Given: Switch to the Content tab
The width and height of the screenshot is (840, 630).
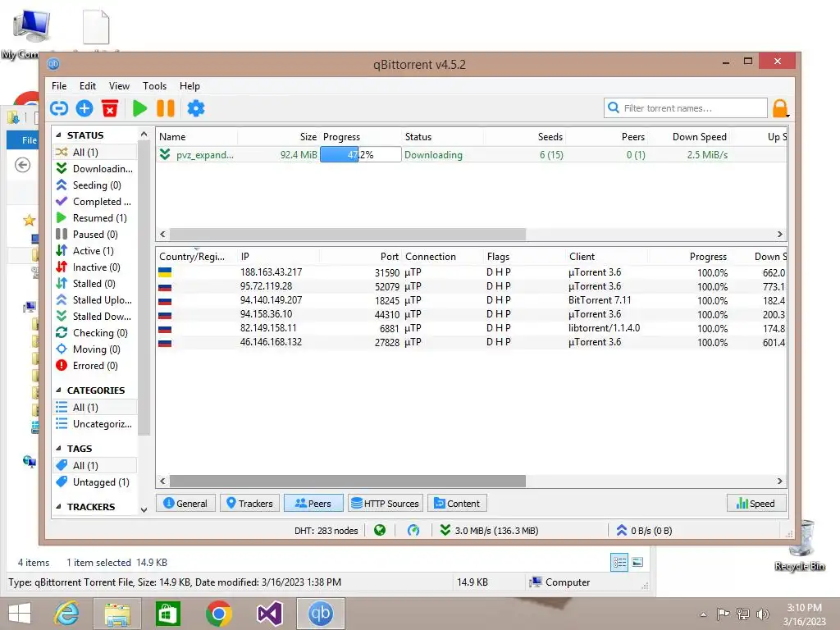Looking at the screenshot, I should click(457, 504).
